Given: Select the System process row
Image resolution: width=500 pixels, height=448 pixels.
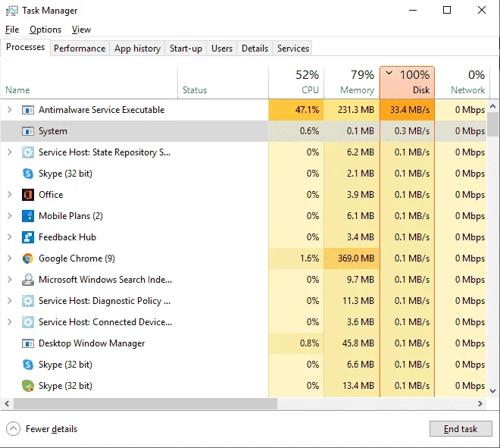Looking at the screenshot, I should (244, 131).
